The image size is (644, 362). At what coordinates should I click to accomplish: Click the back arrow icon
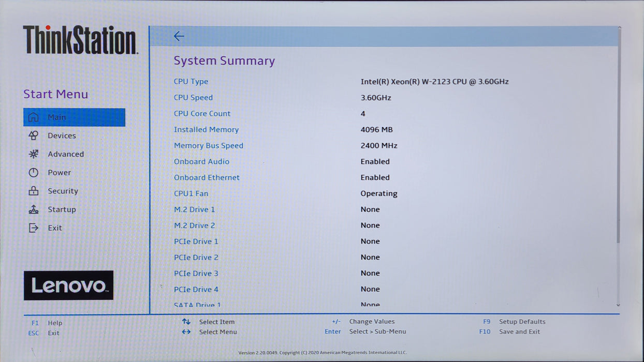tap(179, 36)
